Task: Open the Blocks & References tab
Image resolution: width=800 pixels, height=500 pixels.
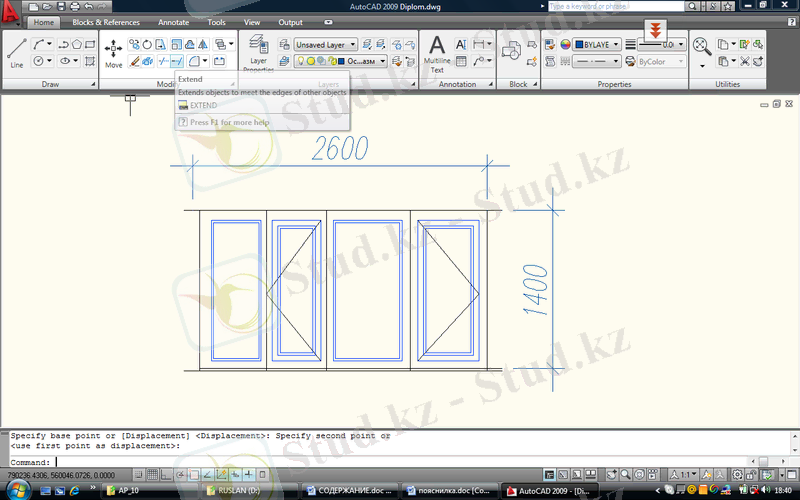Action: tap(106, 22)
